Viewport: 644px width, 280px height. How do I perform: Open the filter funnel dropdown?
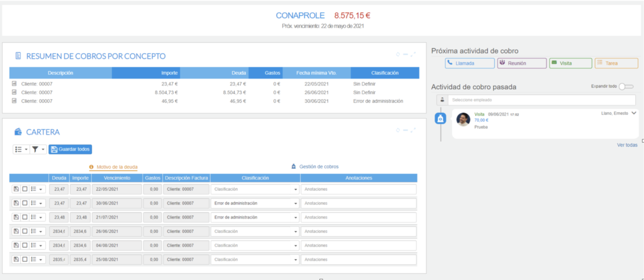(x=38, y=149)
